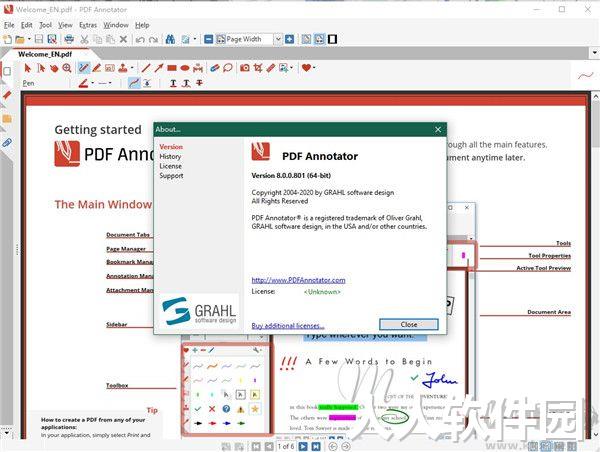Viewport: 600px width, 452px height.
Task: Expand the Open file dropdown arrow
Action: coord(29,39)
